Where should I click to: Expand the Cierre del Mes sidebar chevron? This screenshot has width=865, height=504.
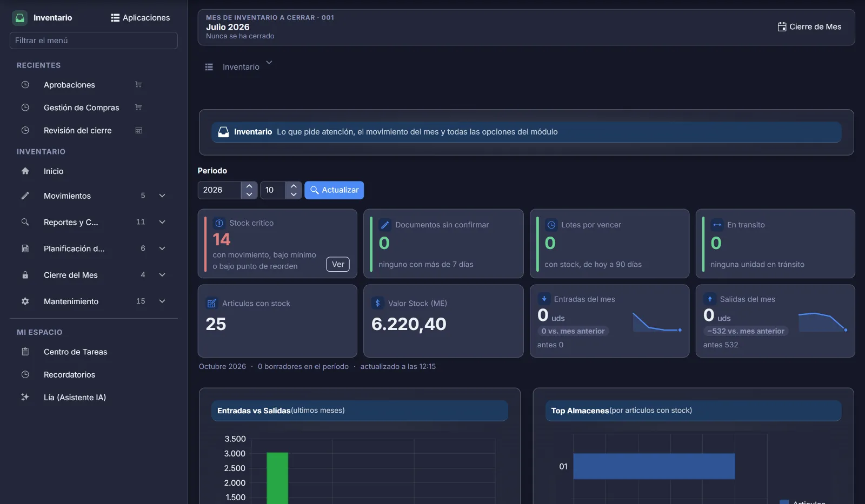click(x=162, y=275)
